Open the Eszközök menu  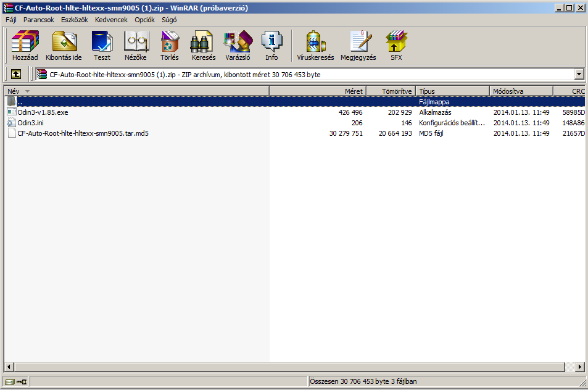pos(75,20)
